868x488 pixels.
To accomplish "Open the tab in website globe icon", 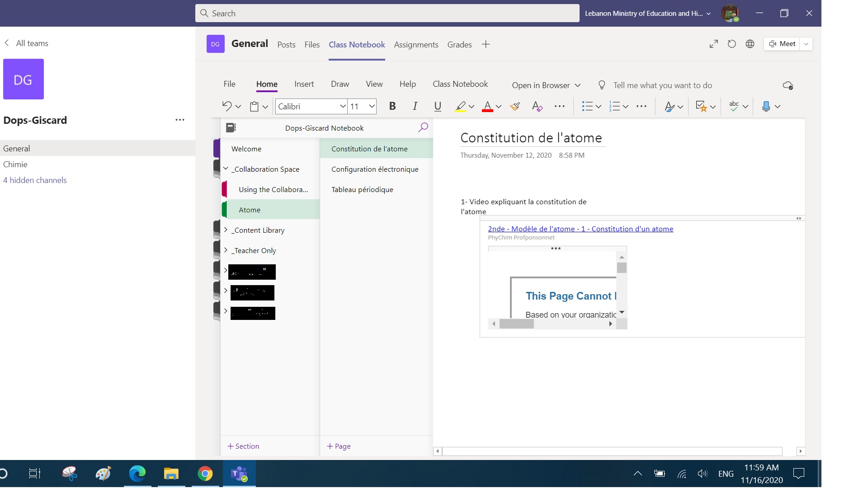I will 750,44.
